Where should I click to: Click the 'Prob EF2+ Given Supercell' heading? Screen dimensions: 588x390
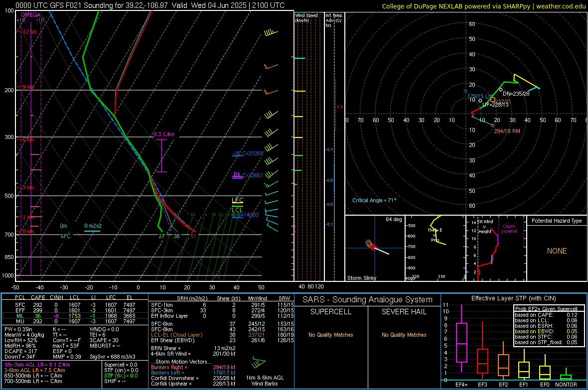[x=546, y=309]
